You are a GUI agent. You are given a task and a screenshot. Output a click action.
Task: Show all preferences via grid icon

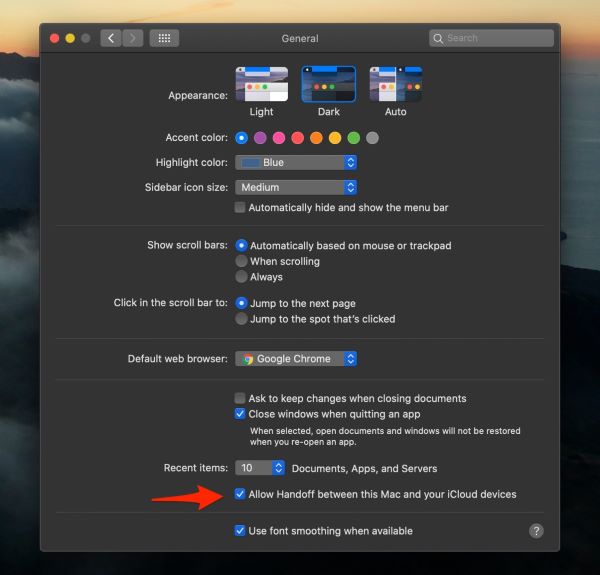(x=164, y=38)
